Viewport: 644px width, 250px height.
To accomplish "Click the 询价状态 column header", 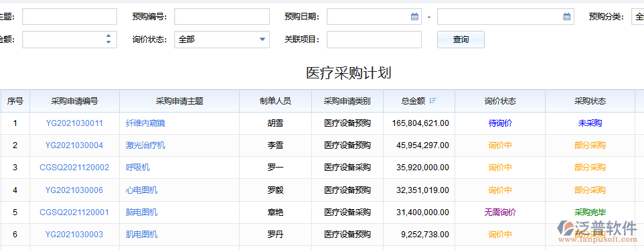I will (x=500, y=101).
